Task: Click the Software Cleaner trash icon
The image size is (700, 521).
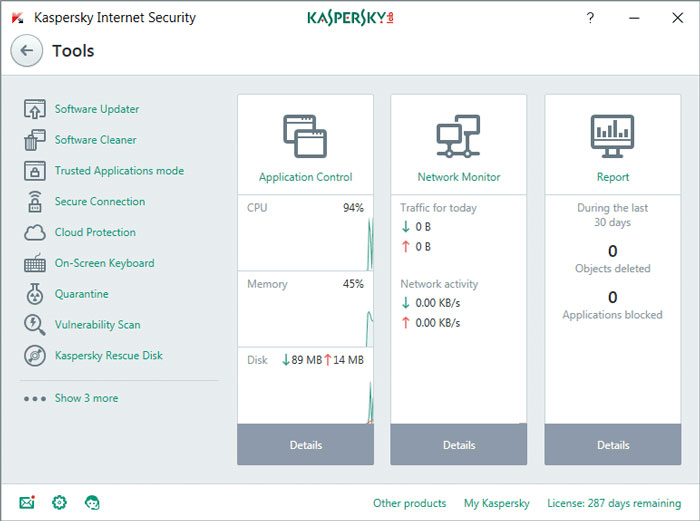Action: (35, 140)
